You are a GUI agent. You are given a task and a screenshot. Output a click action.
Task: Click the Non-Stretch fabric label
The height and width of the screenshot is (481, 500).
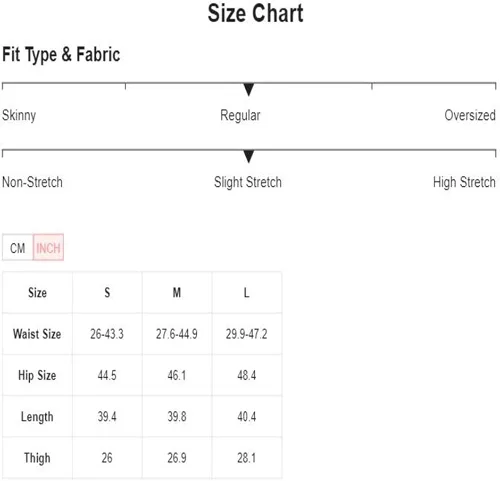point(32,182)
